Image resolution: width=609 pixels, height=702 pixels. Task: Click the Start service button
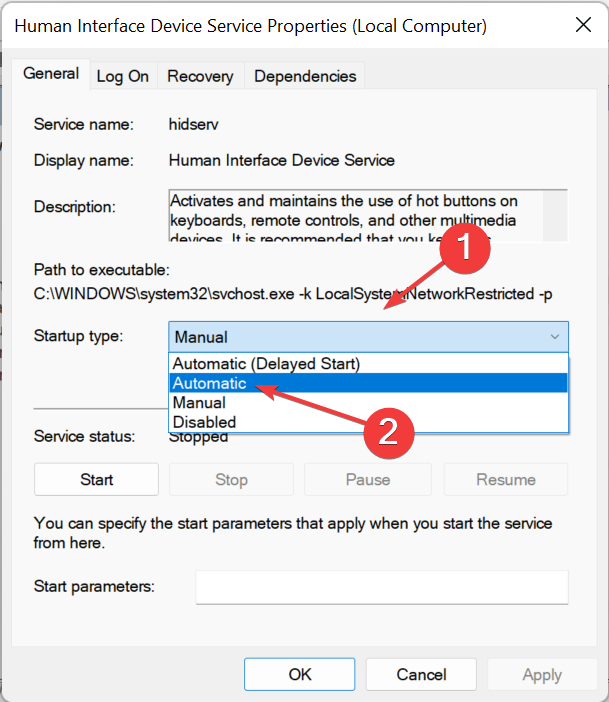tap(97, 480)
